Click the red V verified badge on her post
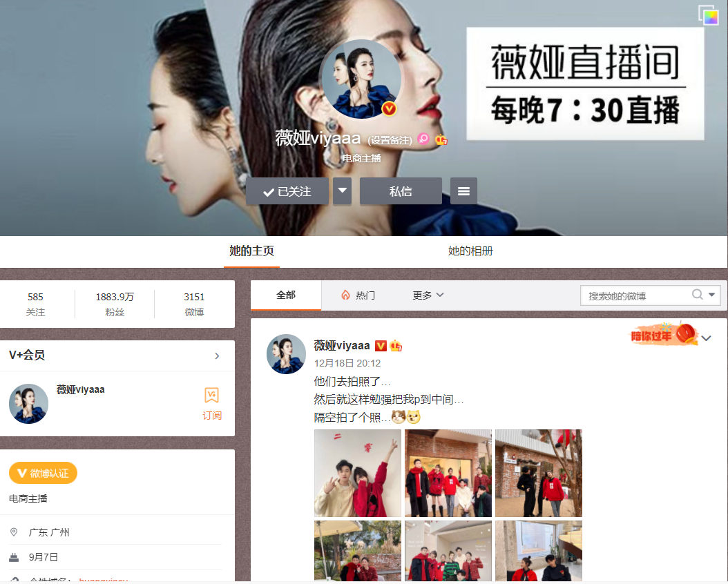 tap(380, 345)
